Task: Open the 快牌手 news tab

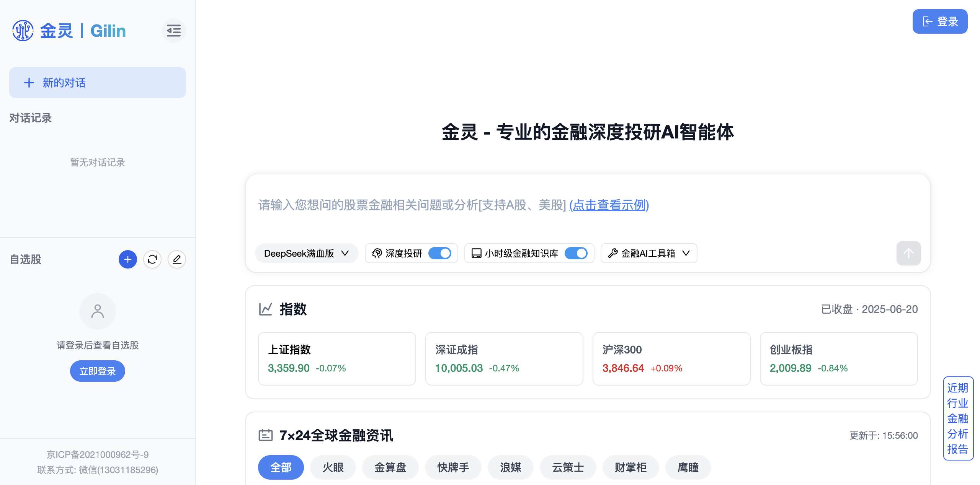Action: 453,467
